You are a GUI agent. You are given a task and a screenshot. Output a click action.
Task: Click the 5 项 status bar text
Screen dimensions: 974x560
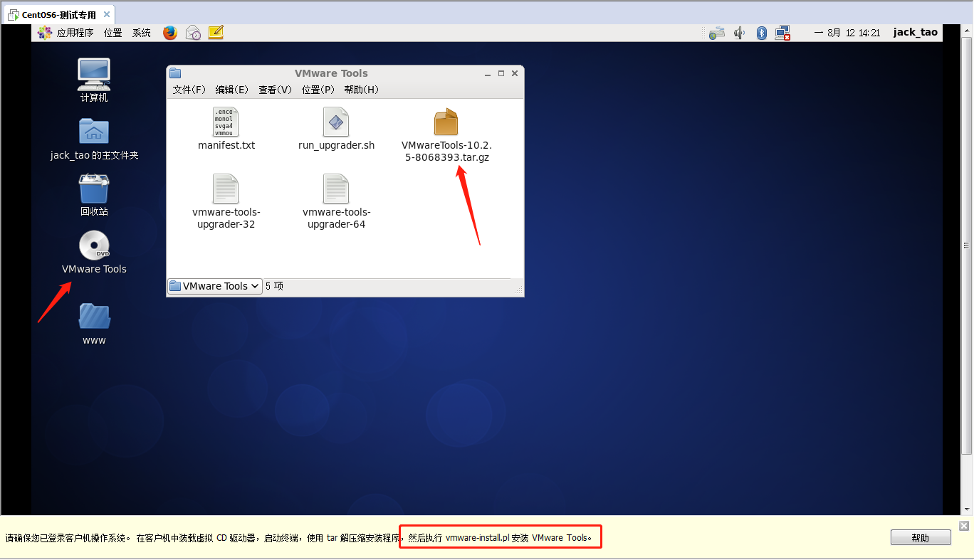tap(274, 286)
